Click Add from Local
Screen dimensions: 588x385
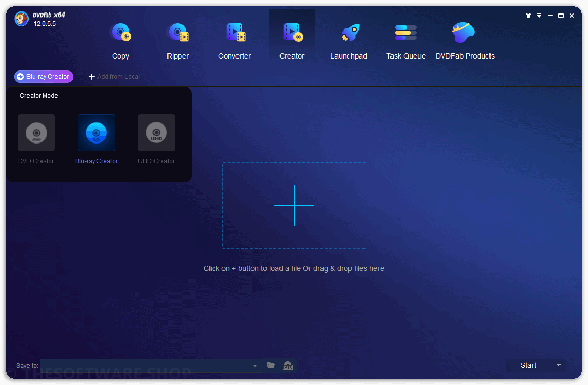coord(115,77)
